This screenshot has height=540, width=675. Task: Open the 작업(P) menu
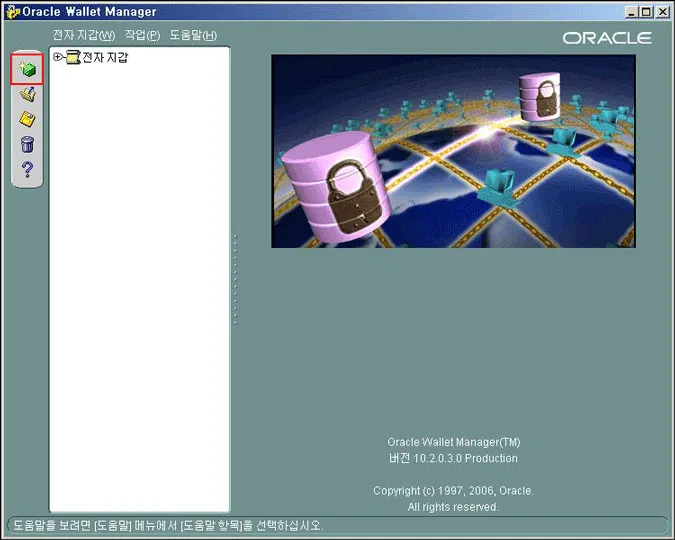coord(142,35)
